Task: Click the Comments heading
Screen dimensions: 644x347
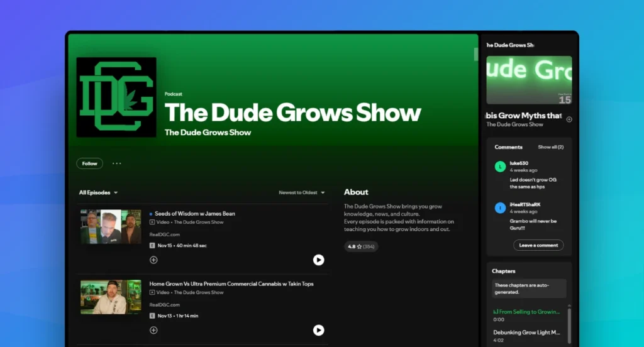Action: click(x=508, y=147)
